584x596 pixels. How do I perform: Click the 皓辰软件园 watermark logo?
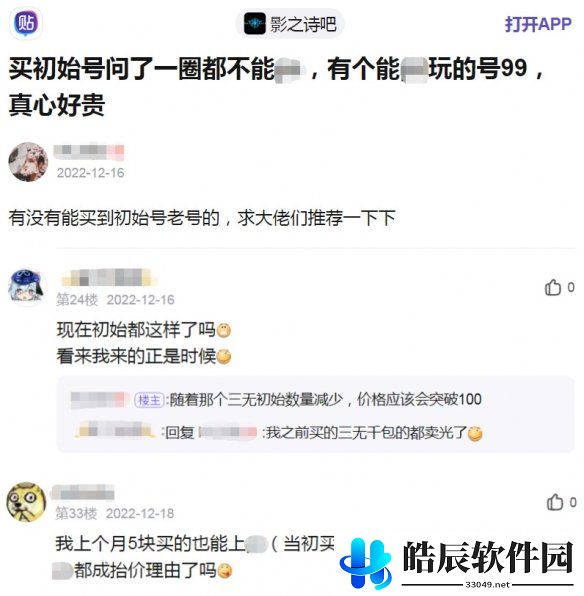coord(456,563)
